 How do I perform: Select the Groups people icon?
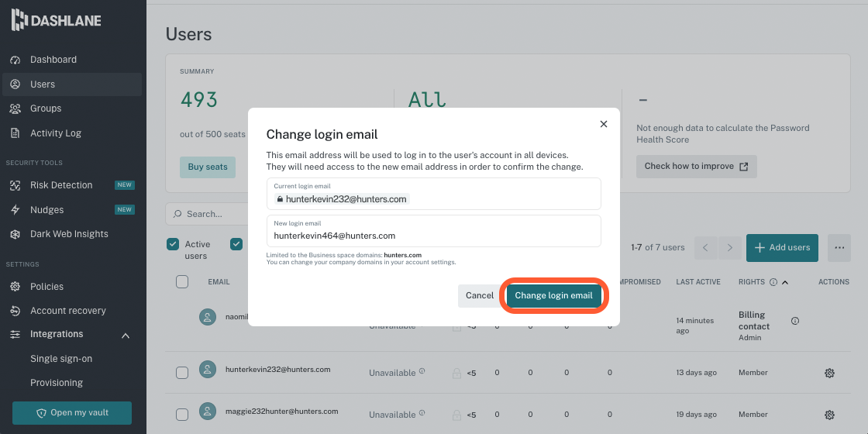click(x=15, y=108)
